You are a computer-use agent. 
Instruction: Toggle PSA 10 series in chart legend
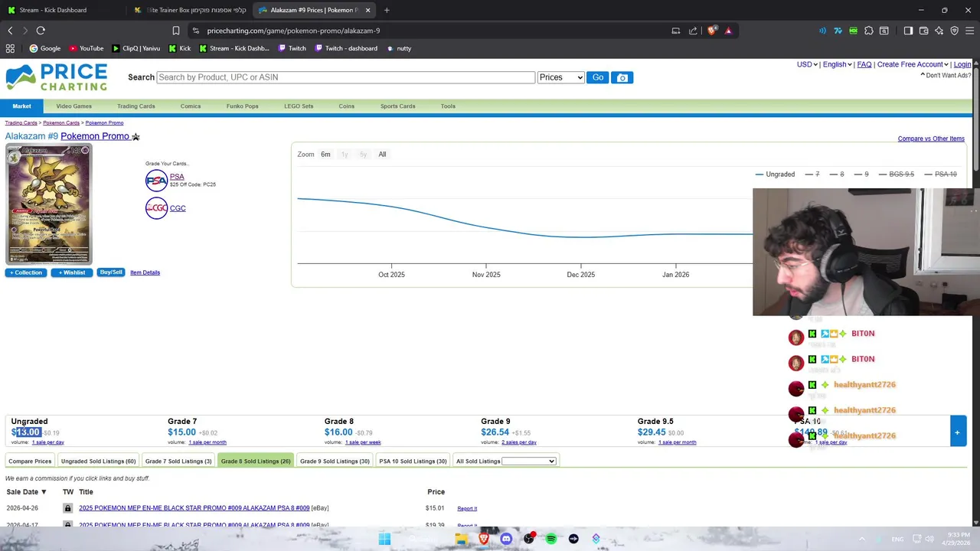coord(941,174)
